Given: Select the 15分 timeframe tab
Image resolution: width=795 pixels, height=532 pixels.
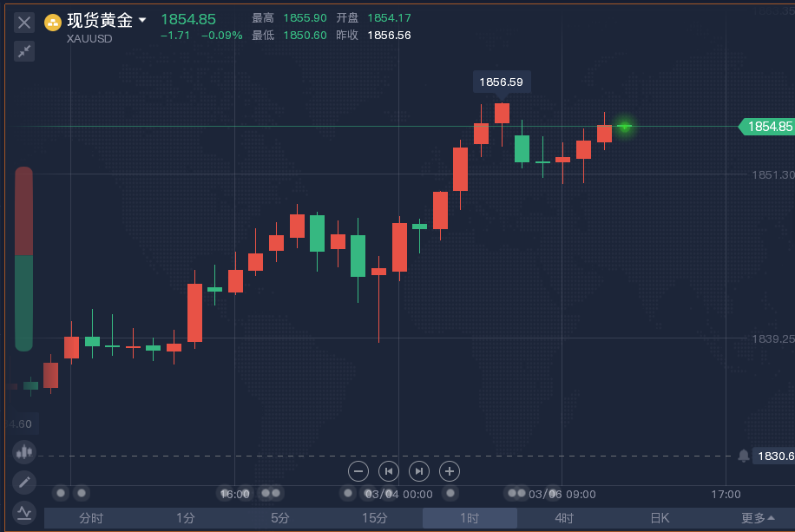Looking at the screenshot, I should coord(375,518).
